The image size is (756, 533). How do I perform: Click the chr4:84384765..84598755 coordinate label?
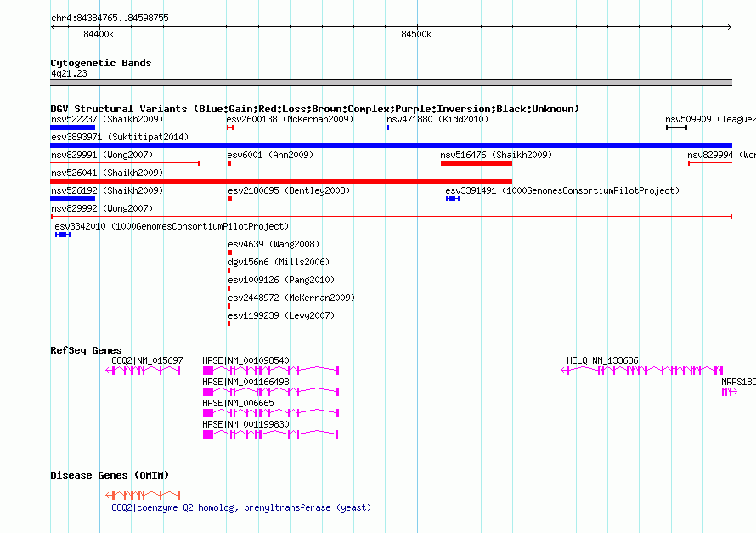coord(110,18)
